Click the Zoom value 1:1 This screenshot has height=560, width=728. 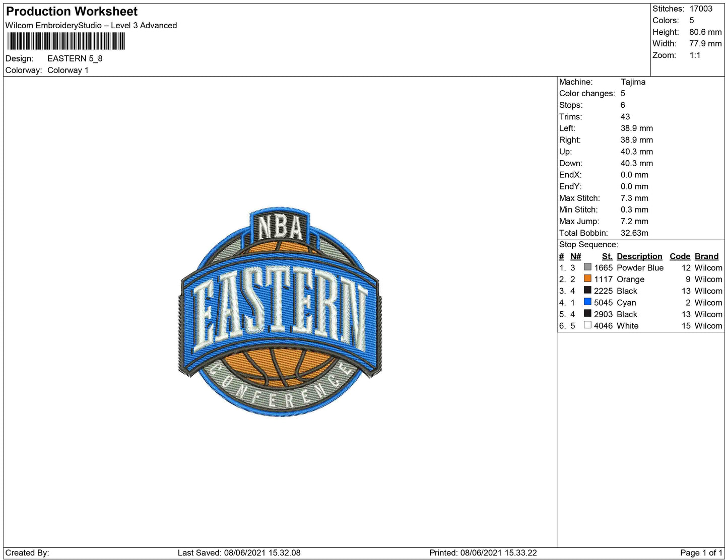click(695, 55)
